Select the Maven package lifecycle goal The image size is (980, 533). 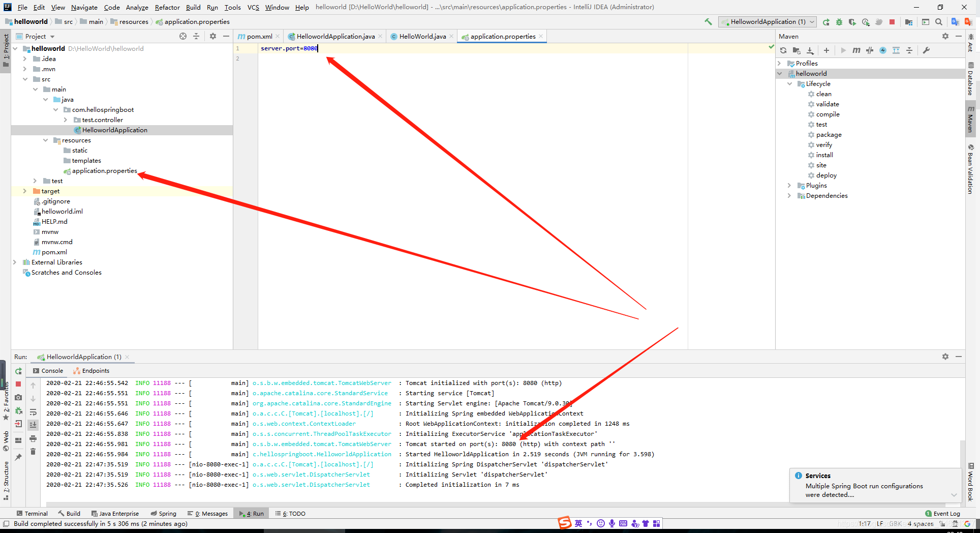point(829,135)
